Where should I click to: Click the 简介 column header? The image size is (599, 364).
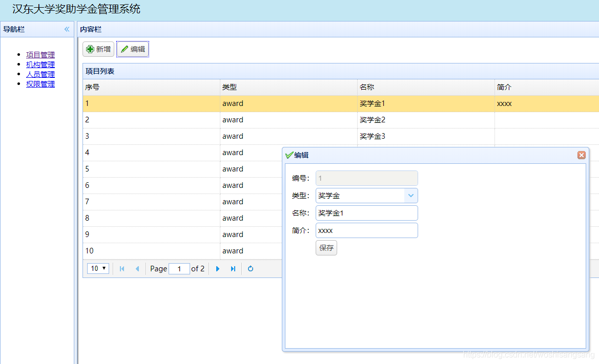pyautogui.click(x=547, y=88)
